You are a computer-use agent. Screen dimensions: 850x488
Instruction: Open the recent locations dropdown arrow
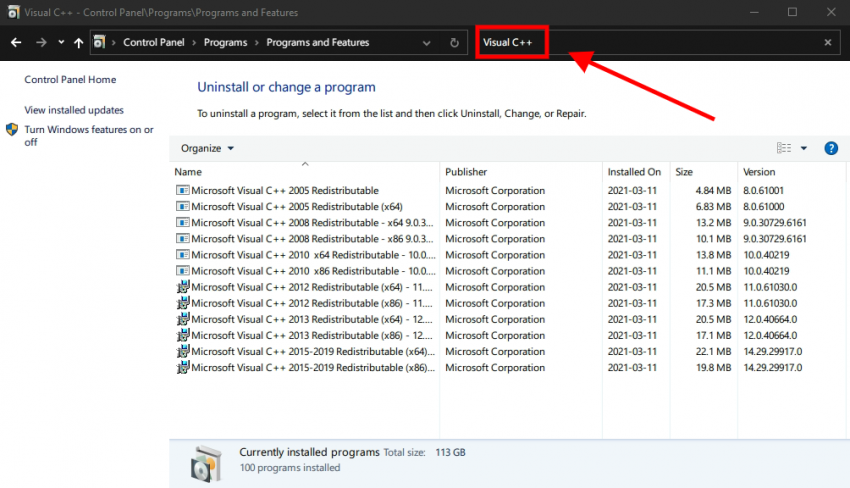(x=61, y=43)
